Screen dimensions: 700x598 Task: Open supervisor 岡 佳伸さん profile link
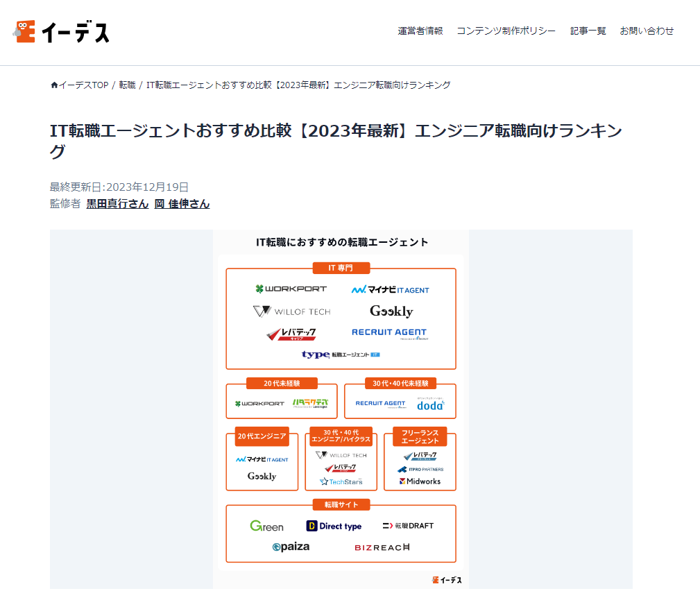(182, 204)
